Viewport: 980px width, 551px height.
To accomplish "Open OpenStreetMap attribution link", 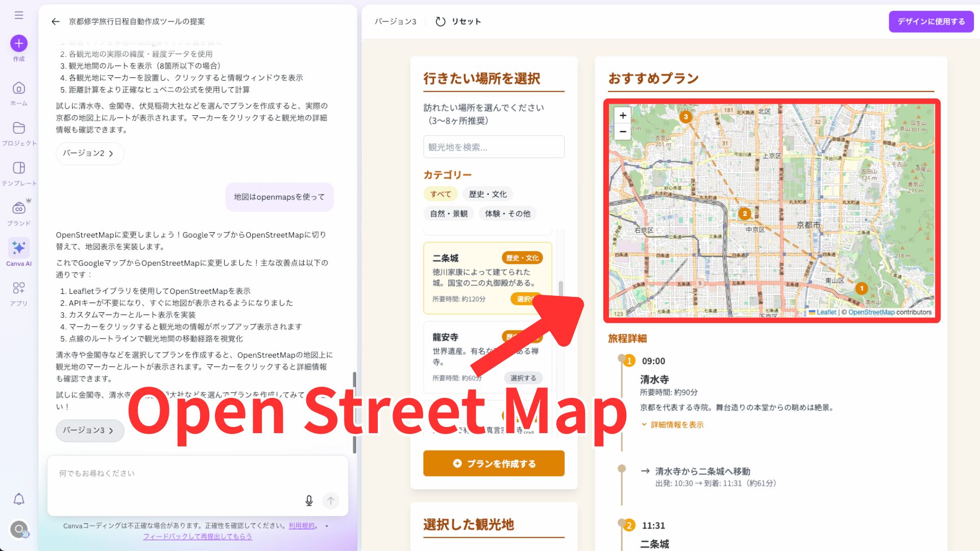I will click(871, 312).
